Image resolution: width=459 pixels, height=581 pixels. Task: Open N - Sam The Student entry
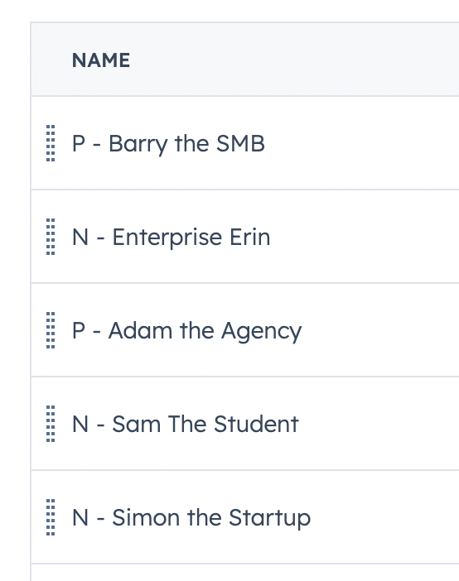(185, 424)
